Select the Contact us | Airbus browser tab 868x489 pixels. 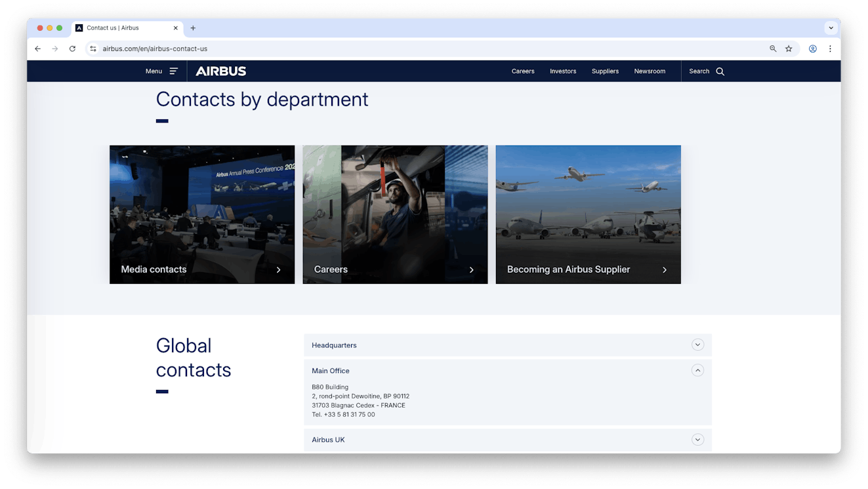tap(127, 28)
